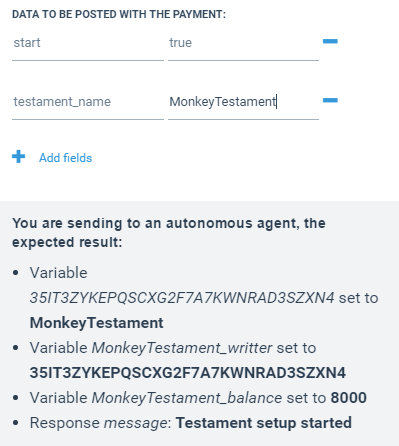Remove the "start" data field row
The height and width of the screenshot is (446, 399).
tap(330, 41)
